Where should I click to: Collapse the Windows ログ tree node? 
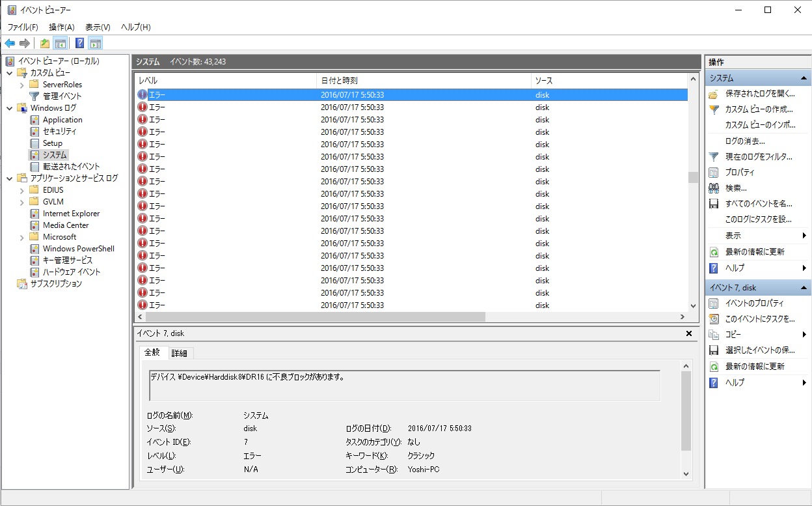point(10,108)
